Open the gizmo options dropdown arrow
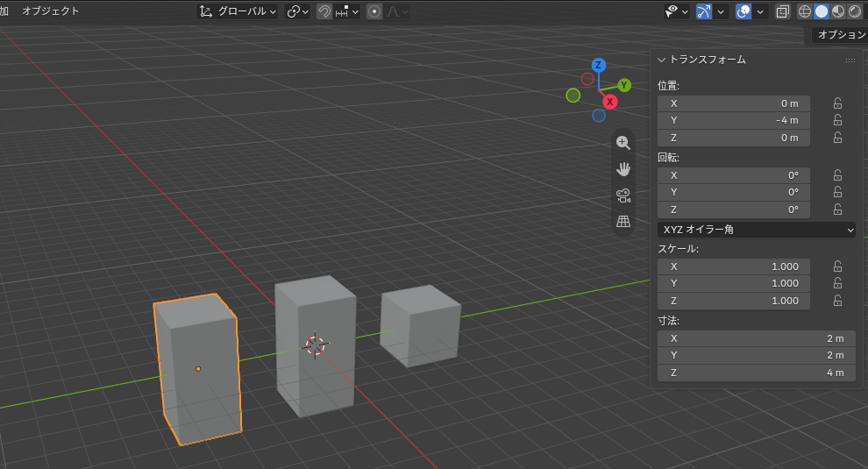Screen dimensions: 868x469 click(x=720, y=11)
